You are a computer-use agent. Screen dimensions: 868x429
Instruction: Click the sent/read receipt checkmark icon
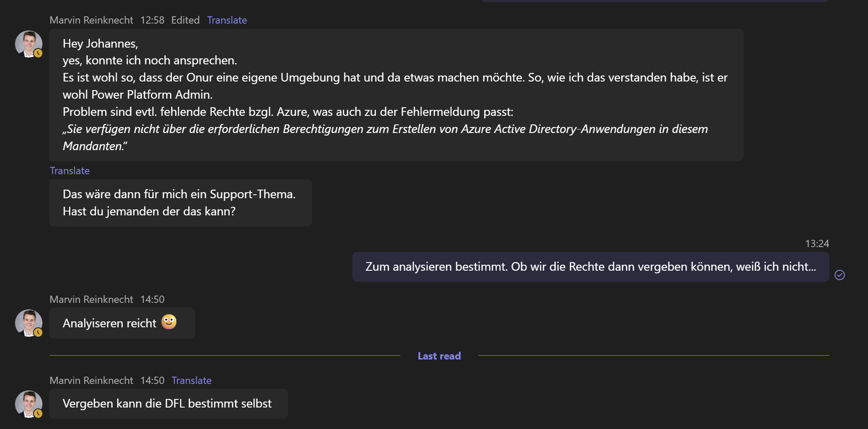point(839,275)
